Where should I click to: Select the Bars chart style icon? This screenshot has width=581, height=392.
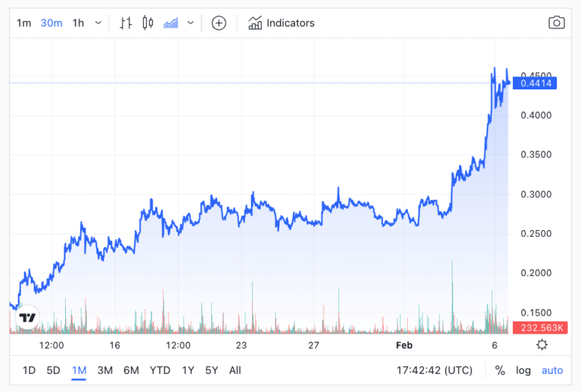click(x=126, y=23)
